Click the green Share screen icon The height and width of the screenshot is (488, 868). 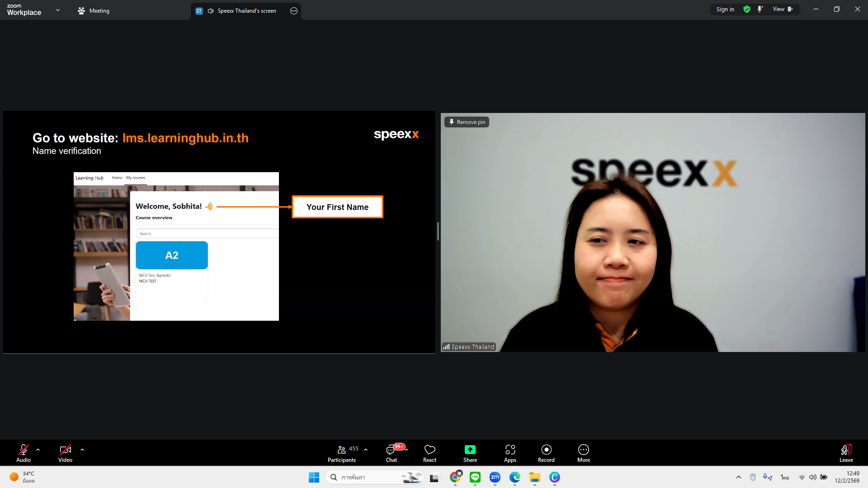point(470,450)
